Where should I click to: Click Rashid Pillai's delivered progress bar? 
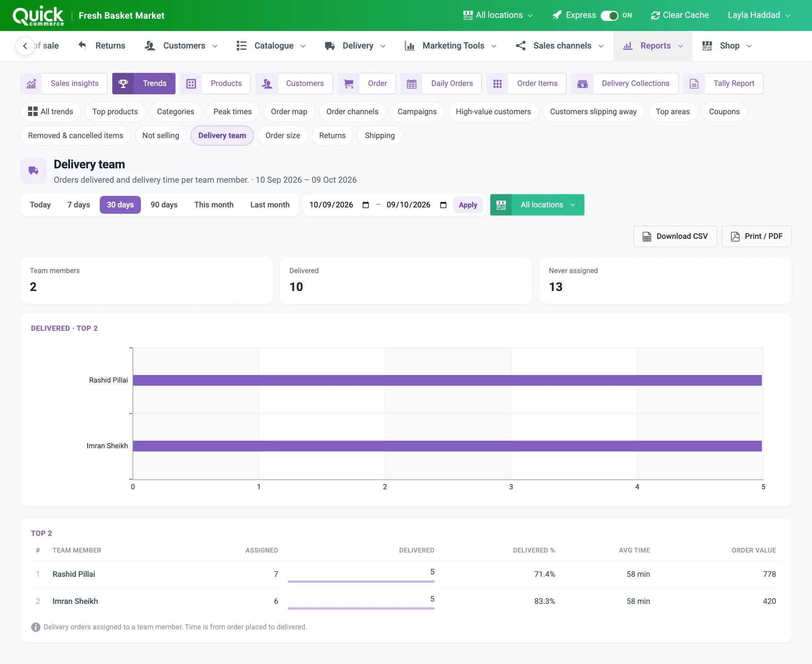tap(361, 582)
